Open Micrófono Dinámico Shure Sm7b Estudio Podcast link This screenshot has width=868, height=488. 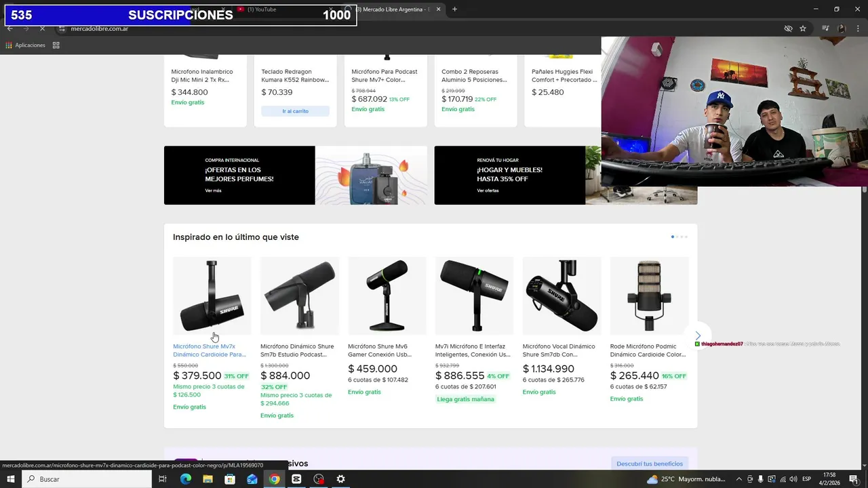[x=297, y=350]
